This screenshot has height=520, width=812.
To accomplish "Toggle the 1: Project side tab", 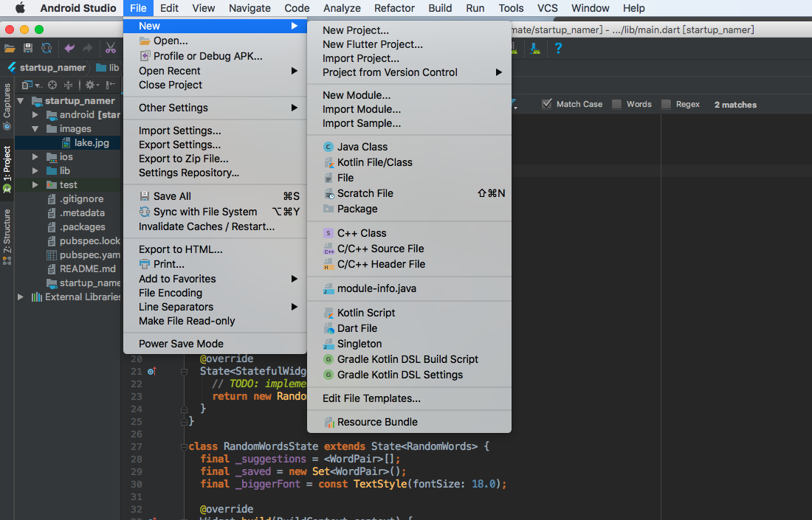I will point(7,169).
